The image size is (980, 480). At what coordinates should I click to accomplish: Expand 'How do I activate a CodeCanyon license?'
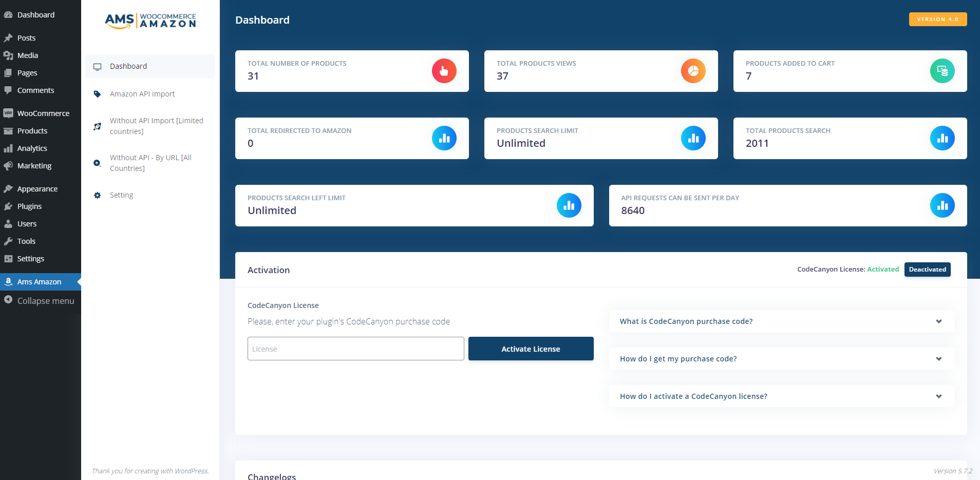pyautogui.click(x=782, y=396)
